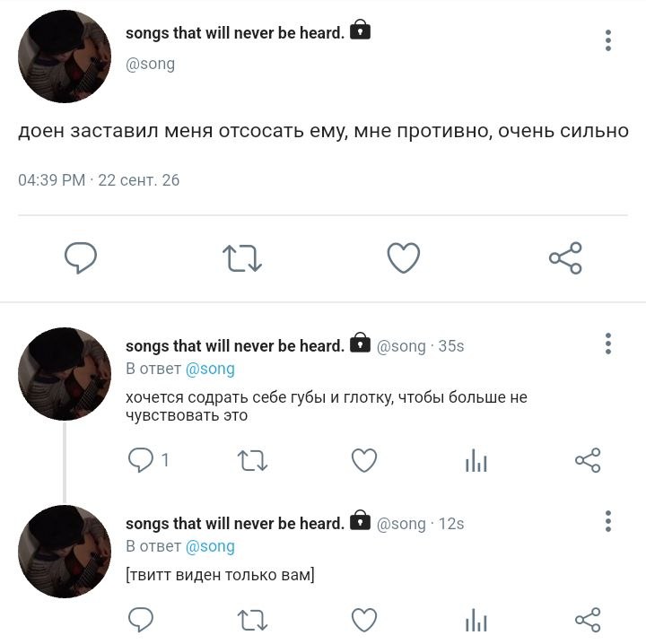The height and width of the screenshot is (644, 646).
Task: View analytics for the 12s reply
Action: pyautogui.click(x=476, y=620)
